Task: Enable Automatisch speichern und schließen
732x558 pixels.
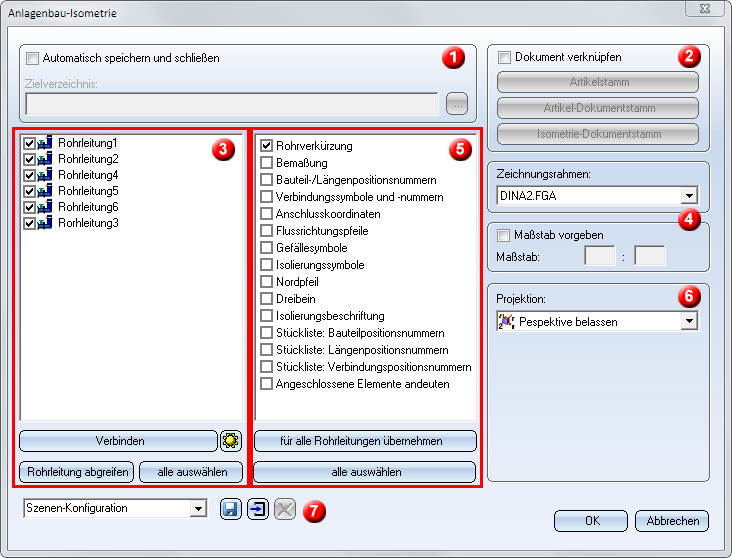Action: [32, 58]
